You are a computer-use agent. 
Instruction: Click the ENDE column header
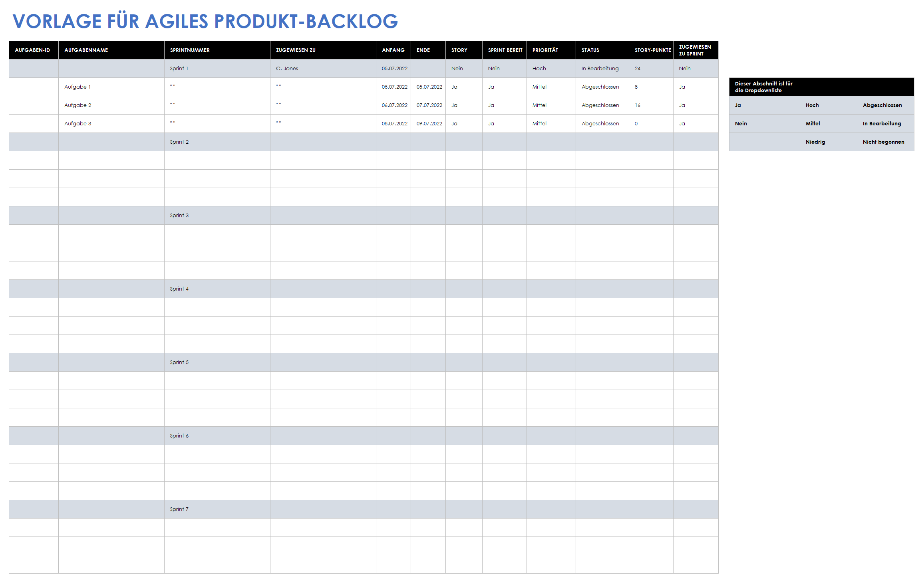pyautogui.click(x=428, y=50)
